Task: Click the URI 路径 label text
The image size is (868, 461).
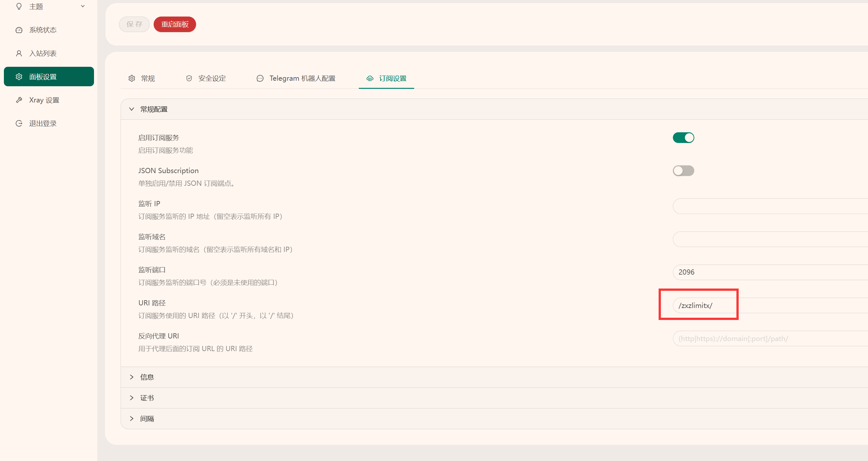Action: (x=152, y=302)
